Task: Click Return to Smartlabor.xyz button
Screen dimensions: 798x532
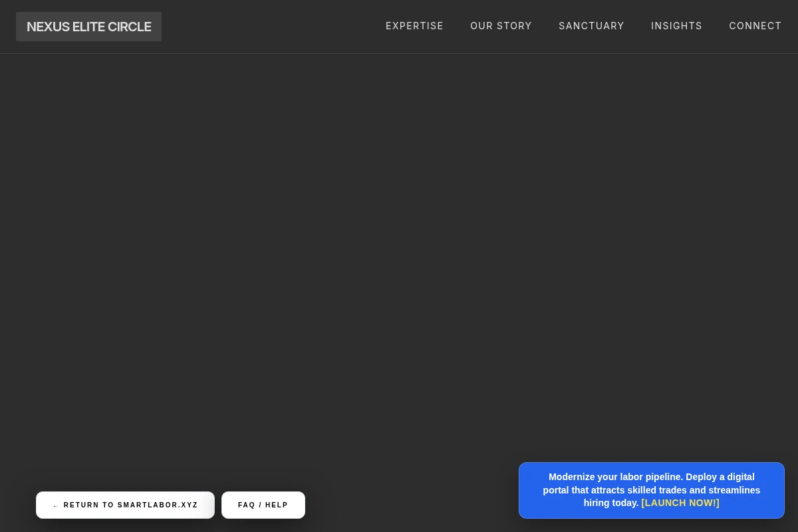Action: 125,505
